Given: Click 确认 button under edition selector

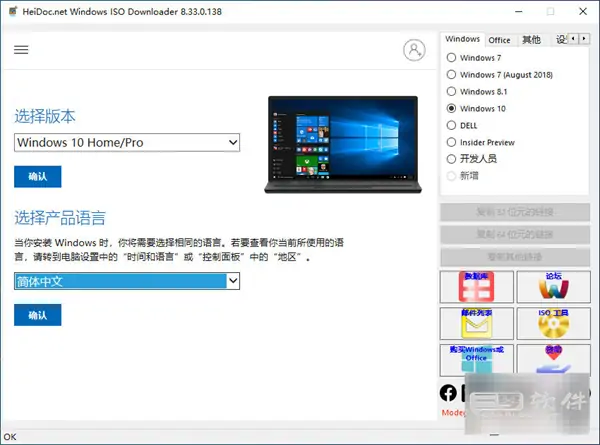Looking at the screenshot, I should 38,176.
